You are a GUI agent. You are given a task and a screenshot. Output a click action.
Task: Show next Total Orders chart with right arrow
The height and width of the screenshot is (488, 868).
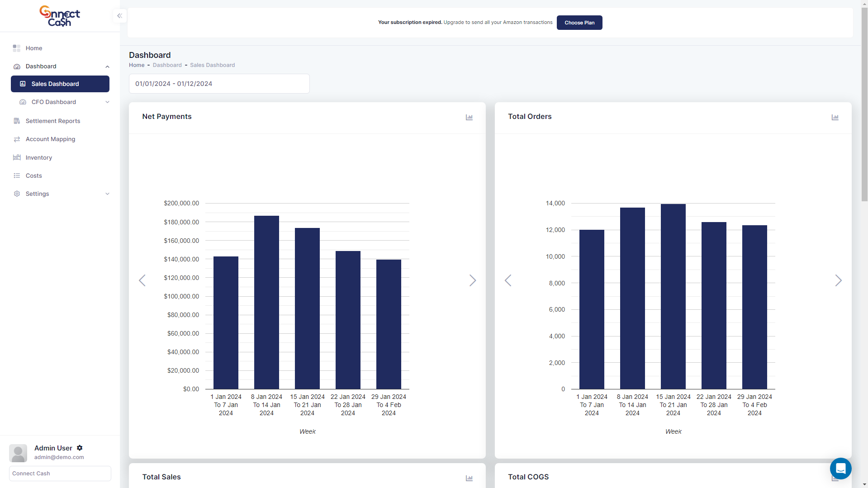point(838,280)
